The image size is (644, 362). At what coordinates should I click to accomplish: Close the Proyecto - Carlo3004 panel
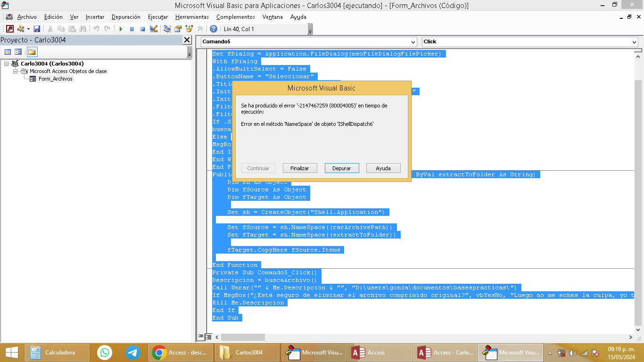pyautogui.click(x=187, y=40)
